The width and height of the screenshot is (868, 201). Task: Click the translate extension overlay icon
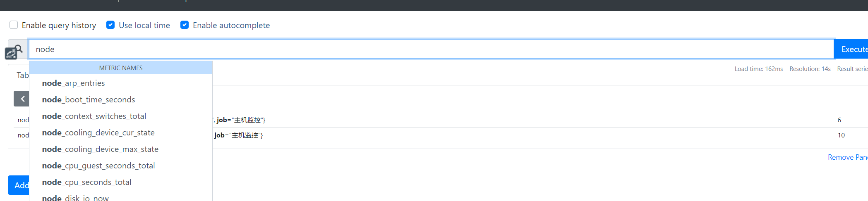point(11,54)
